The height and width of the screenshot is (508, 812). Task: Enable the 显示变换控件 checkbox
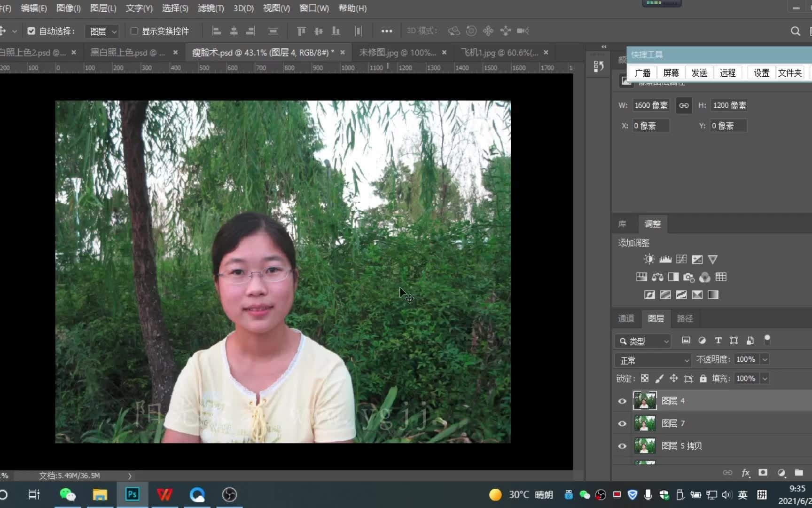135,31
